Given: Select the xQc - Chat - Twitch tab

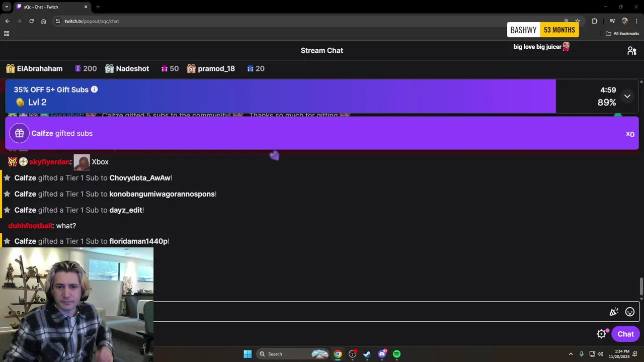Looking at the screenshot, I should (x=51, y=7).
